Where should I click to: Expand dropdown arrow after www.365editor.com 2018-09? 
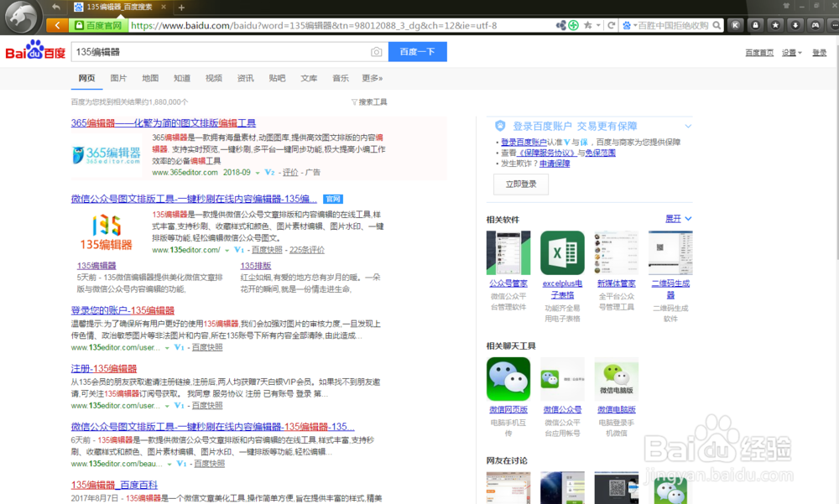click(258, 173)
